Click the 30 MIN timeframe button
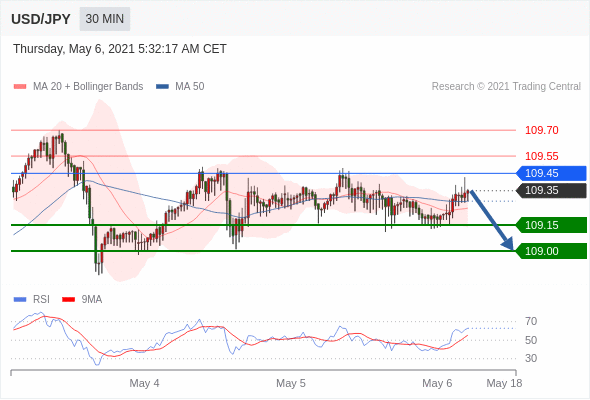 [x=105, y=19]
